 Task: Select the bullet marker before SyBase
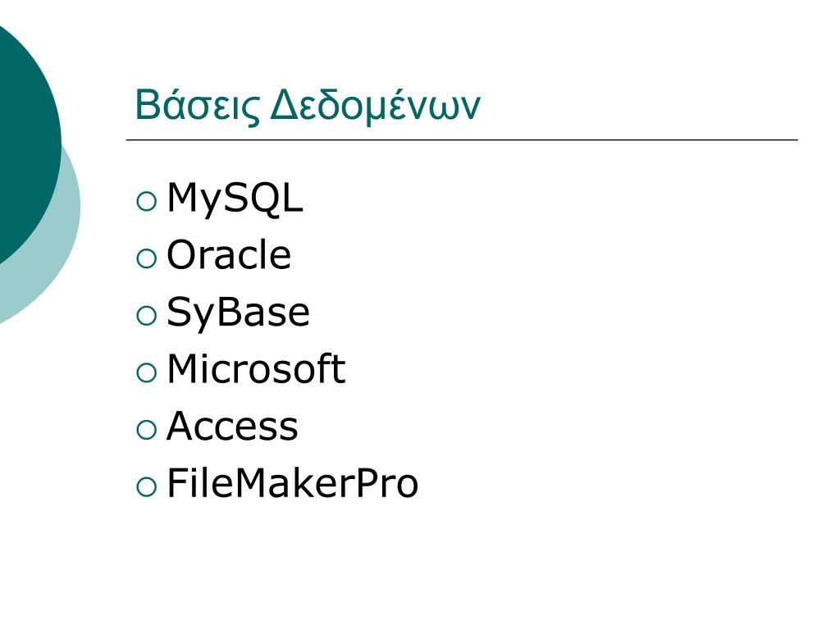[x=146, y=316]
